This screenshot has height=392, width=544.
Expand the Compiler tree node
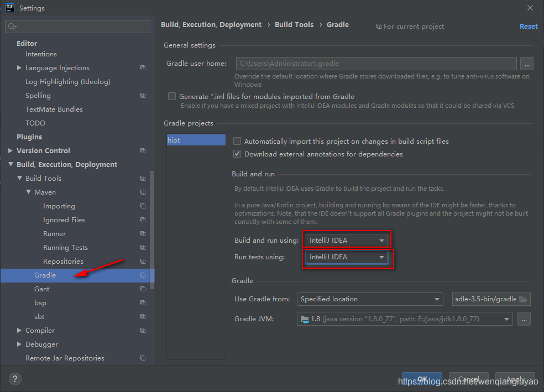coord(19,330)
